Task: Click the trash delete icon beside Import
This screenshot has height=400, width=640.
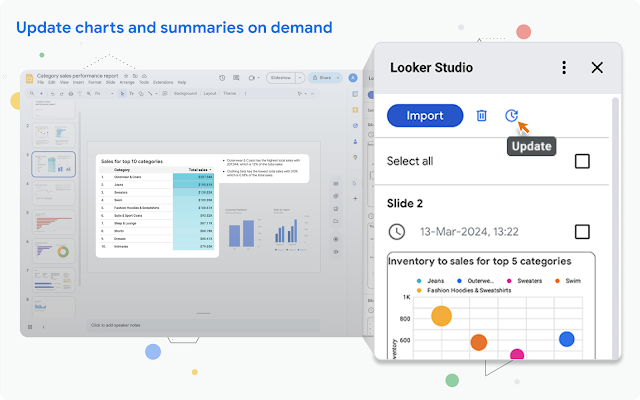Action: click(482, 116)
